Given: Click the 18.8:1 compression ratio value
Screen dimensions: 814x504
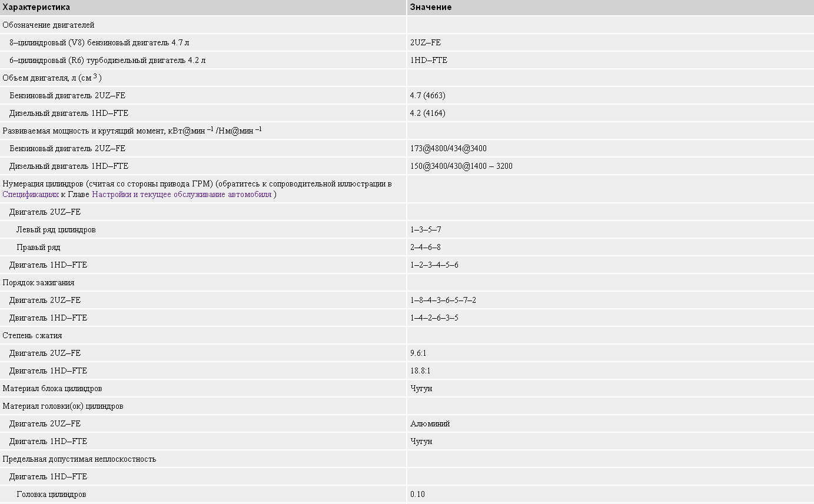Looking at the screenshot, I should coord(420,371).
